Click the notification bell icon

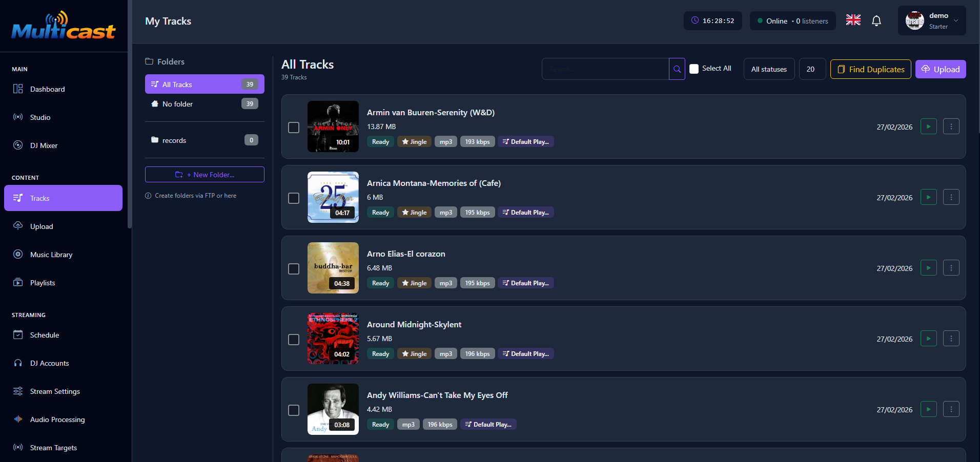876,20
